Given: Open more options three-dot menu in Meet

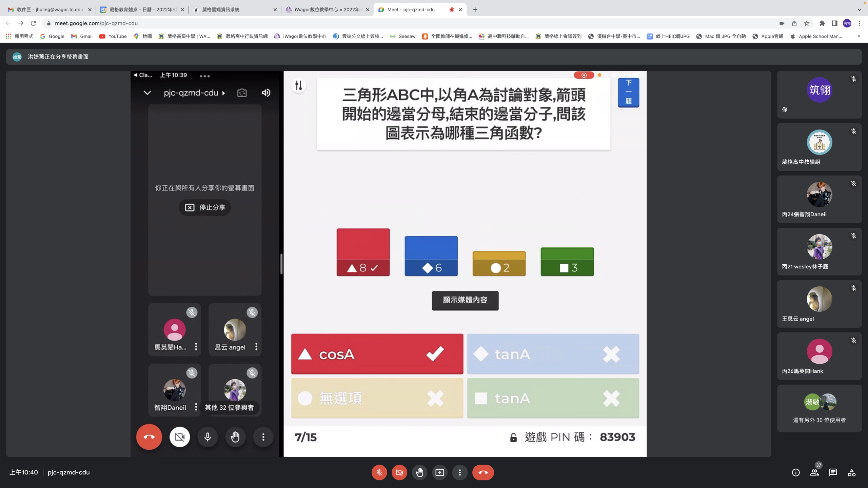Looking at the screenshot, I should coord(460,472).
